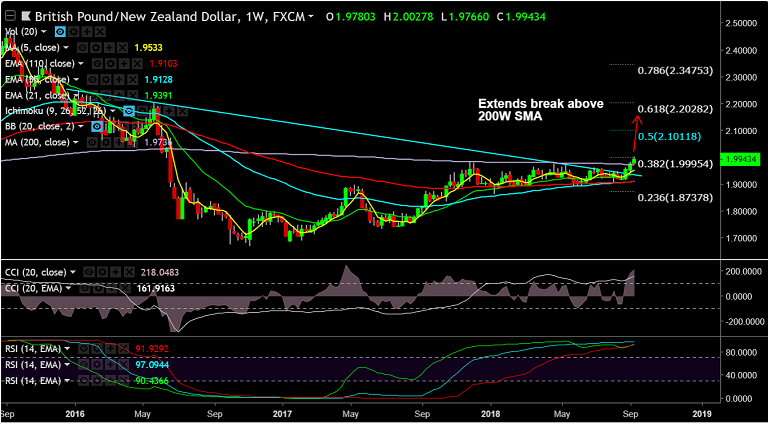Click the Fibonacci 0.5(2.10118) level label
Screen dimensions: 768x424
[x=670, y=136]
